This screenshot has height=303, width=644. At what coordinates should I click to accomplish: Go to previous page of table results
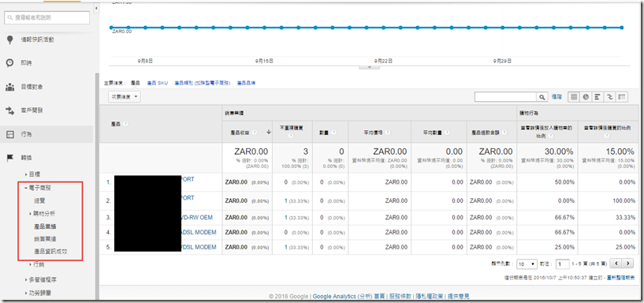(616, 264)
